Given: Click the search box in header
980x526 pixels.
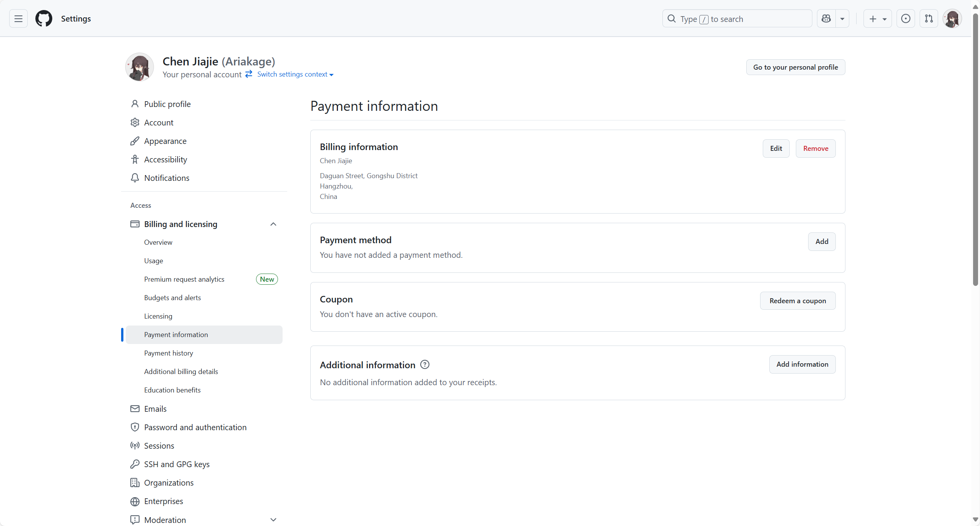Looking at the screenshot, I should [737, 18].
